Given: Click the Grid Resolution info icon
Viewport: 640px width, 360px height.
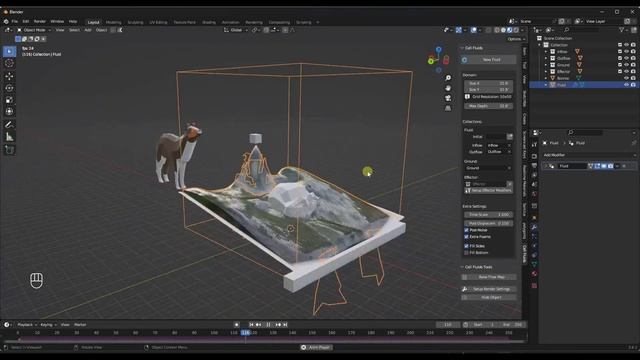Looking at the screenshot, I should [467, 97].
